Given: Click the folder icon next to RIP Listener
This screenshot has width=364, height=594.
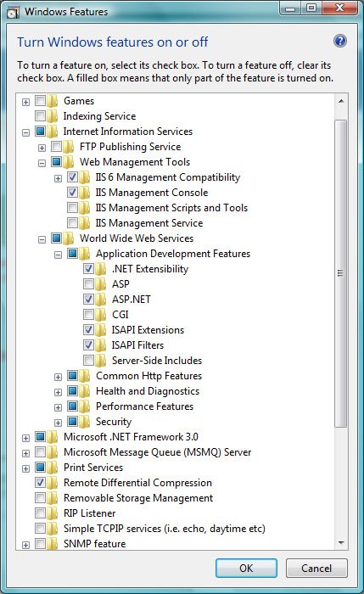Looking at the screenshot, I should pyautogui.click(x=53, y=513).
